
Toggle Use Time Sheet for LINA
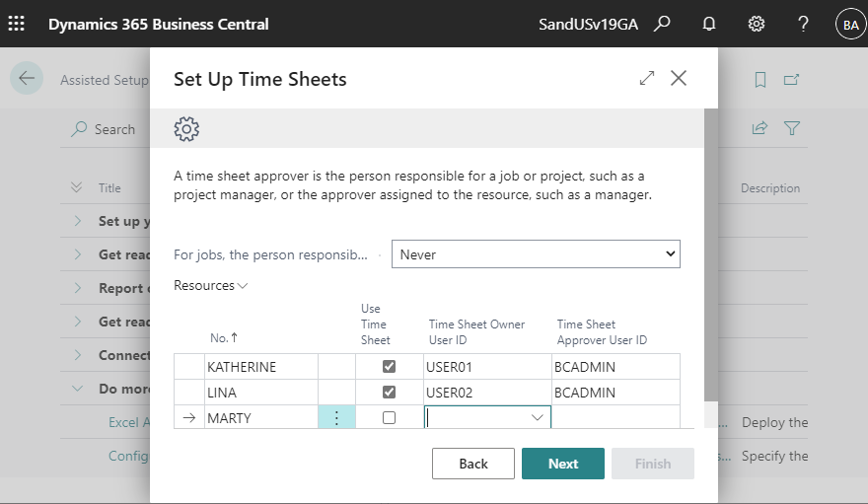tap(390, 392)
